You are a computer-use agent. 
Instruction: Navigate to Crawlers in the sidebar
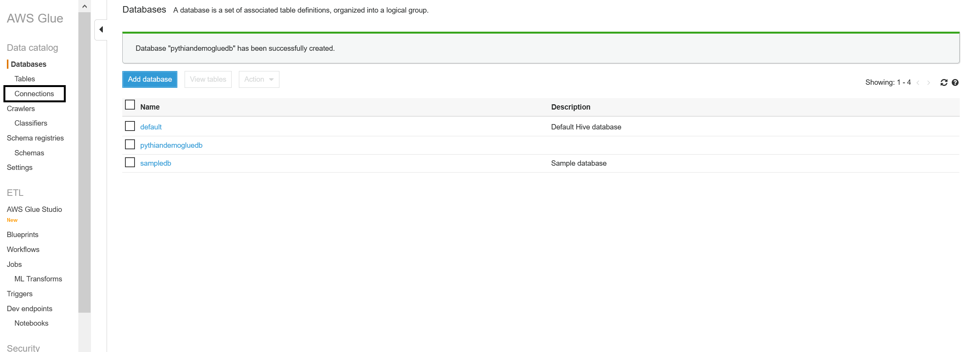point(21,108)
